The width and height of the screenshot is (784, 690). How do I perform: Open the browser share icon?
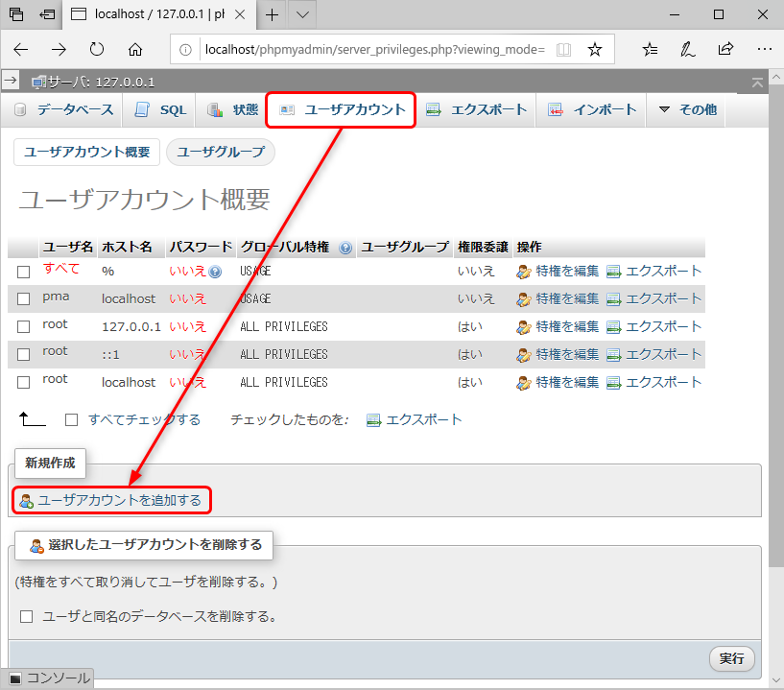pyautogui.click(x=725, y=49)
